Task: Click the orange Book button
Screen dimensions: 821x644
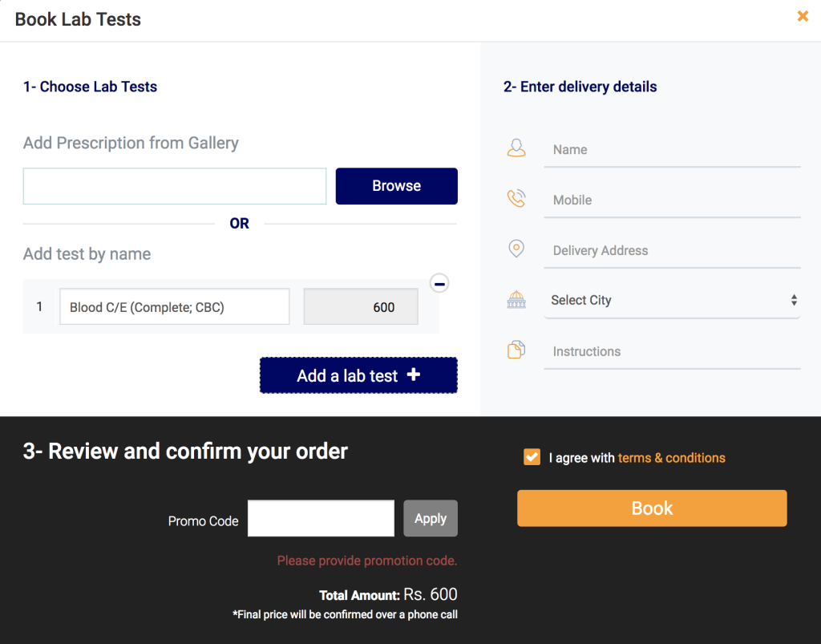Action: (652, 508)
